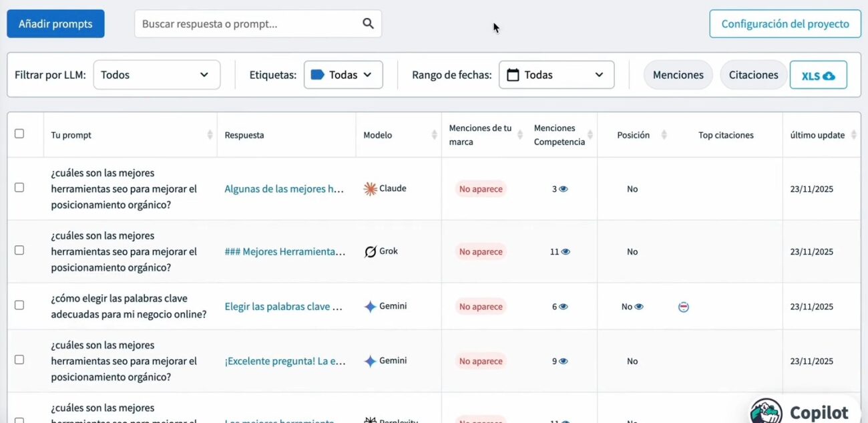The height and width of the screenshot is (423, 868).
Task: Click Posición 'No' in Grok row
Action: pyautogui.click(x=632, y=252)
